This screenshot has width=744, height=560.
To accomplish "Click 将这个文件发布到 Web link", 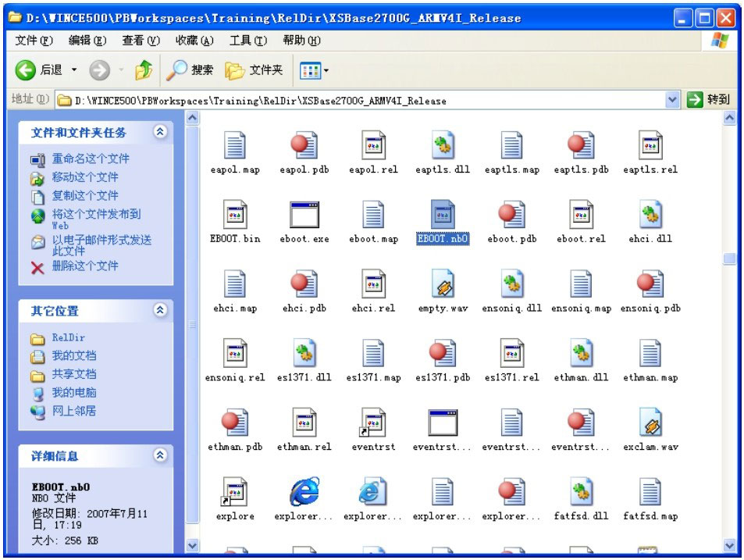I will 96,219.
